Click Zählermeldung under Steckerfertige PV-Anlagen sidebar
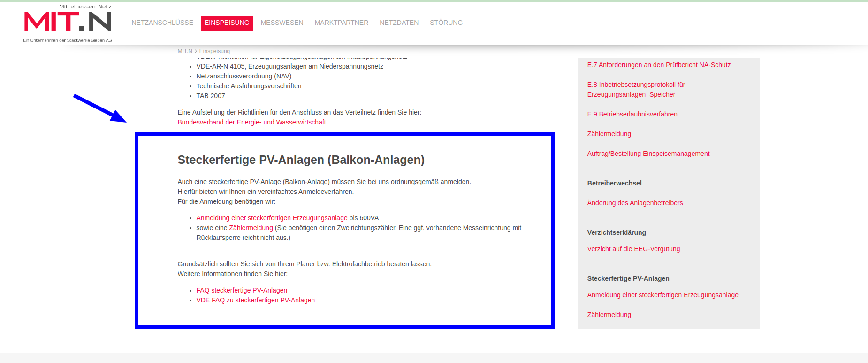Viewport: 868px width, 363px height. [609, 315]
